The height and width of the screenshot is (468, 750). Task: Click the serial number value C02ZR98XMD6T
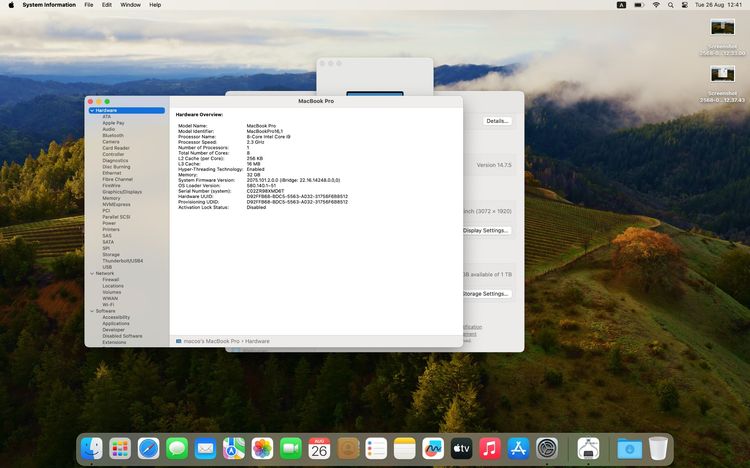tap(265, 191)
